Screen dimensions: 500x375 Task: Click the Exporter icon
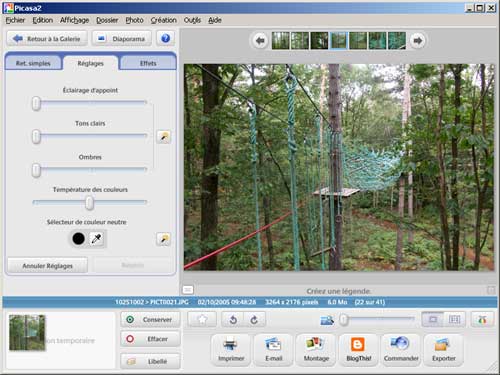(443, 350)
